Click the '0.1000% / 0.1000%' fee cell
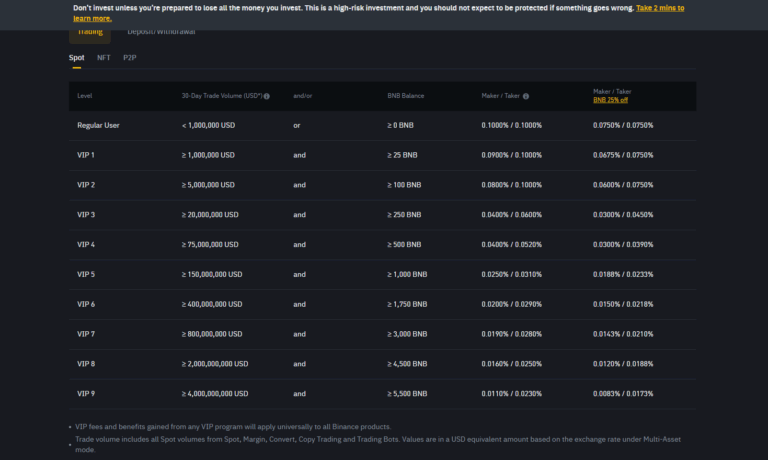This screenshot has height=460, width=768. point(511,125)
